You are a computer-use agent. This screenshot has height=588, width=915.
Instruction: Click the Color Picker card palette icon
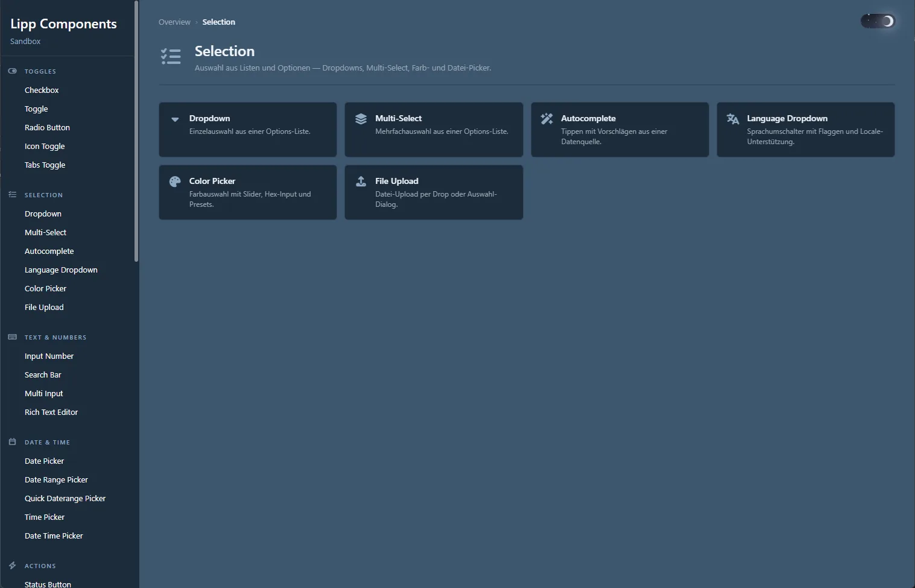pos(175,182)
